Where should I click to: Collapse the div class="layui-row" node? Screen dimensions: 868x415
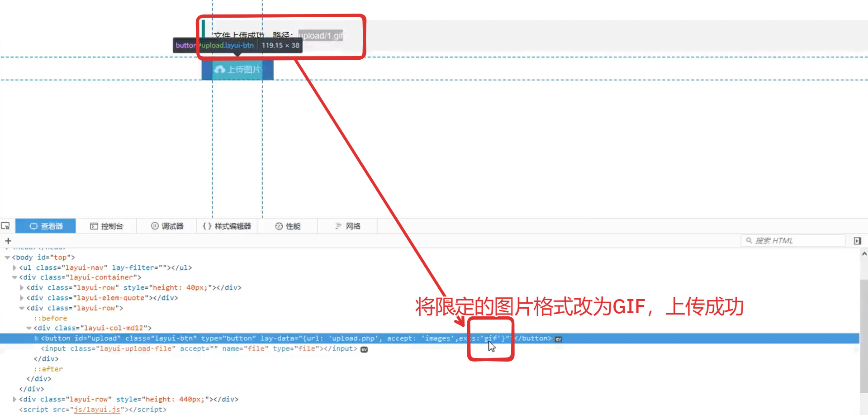click(x=22, y=308)
